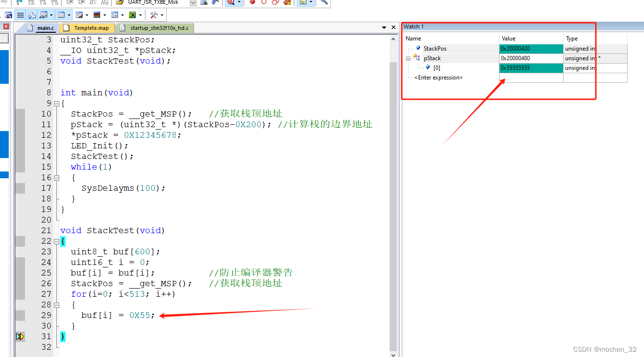The height and width of the screenshot is (357, 644).
Task: Open the Memory Windows dropdown arrow
Action: pyautogui.click(x=69, y=15)
